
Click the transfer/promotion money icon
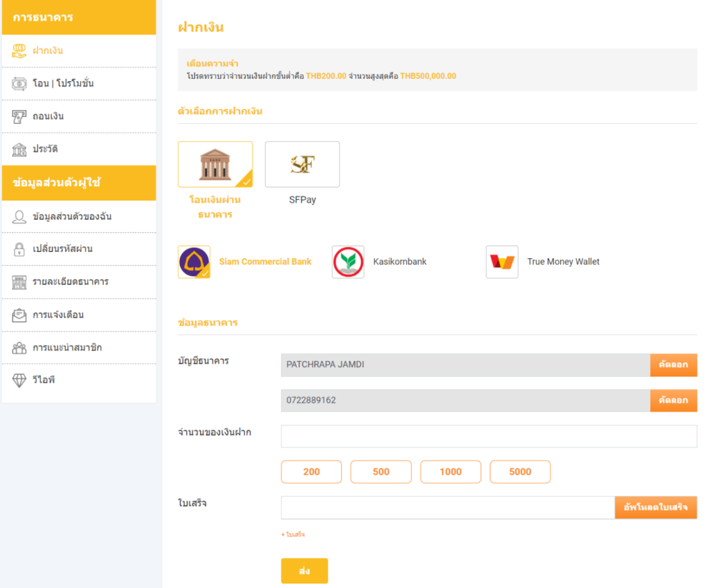tap(19, 84)
